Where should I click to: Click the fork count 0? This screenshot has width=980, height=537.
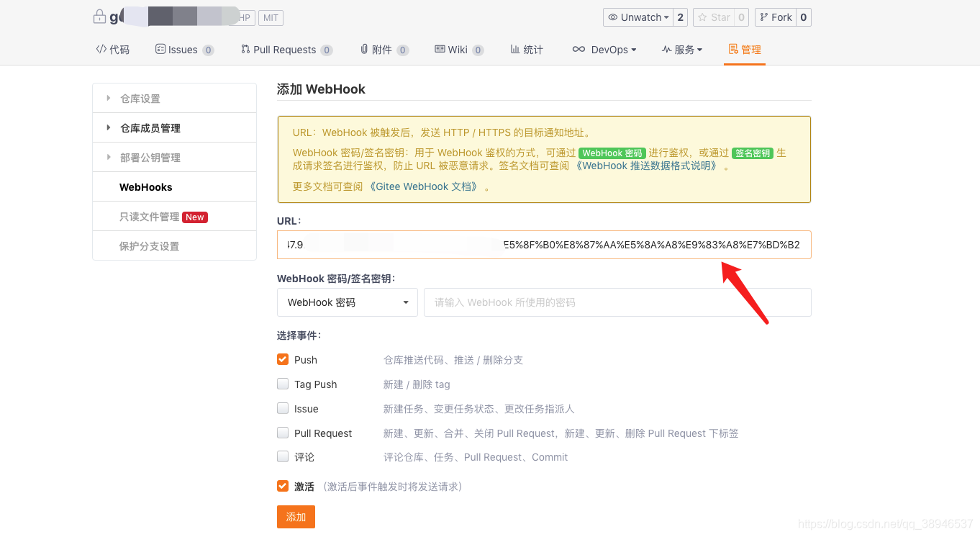coord(804,17)
